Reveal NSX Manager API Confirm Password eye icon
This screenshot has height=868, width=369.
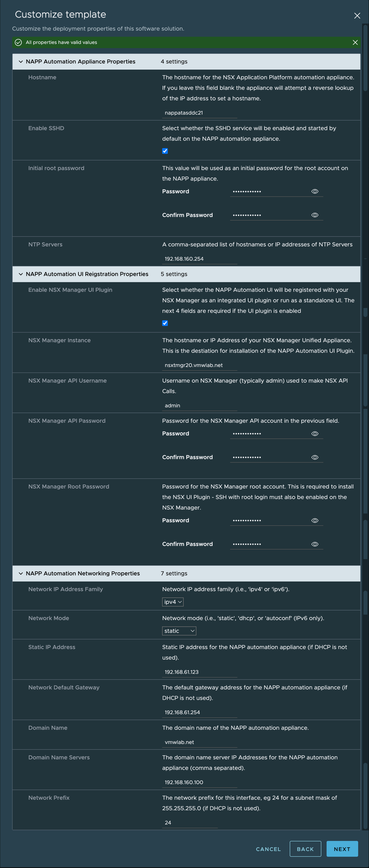tap(315, 457)
